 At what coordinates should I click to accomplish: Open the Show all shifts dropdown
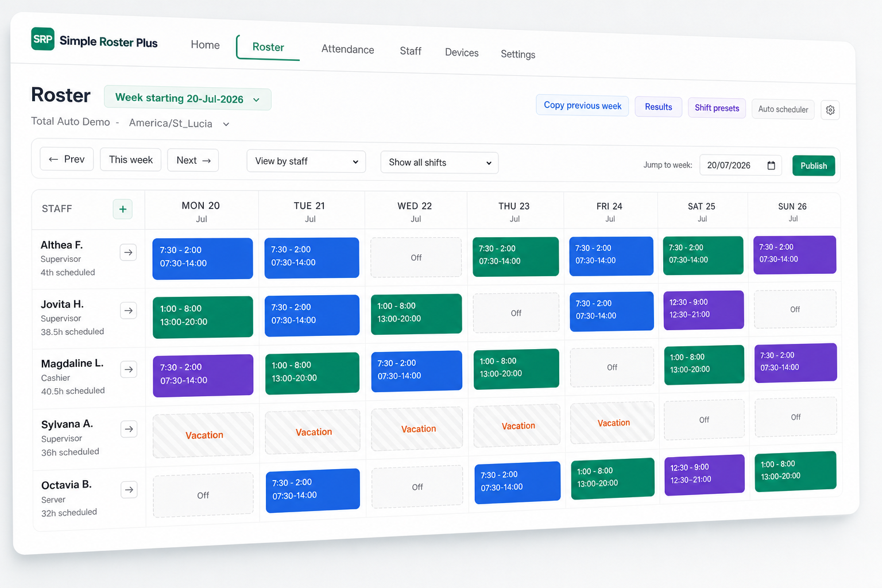[439, 163]
